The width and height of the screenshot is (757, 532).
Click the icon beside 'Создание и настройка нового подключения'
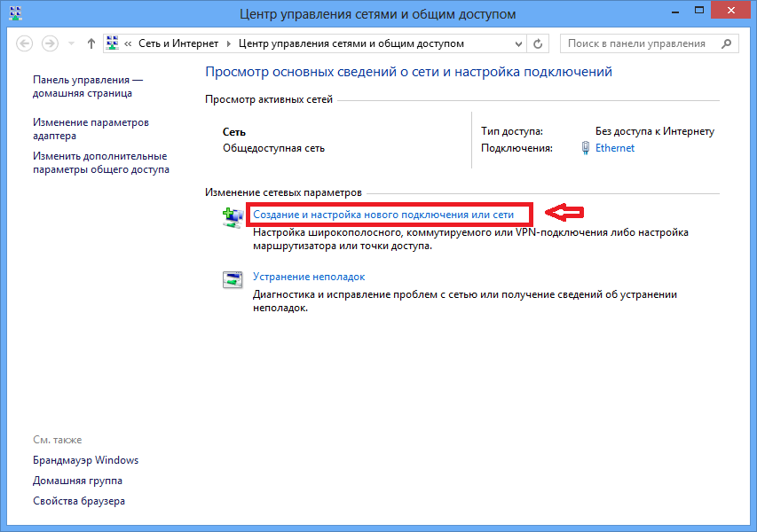click(232, 216)
